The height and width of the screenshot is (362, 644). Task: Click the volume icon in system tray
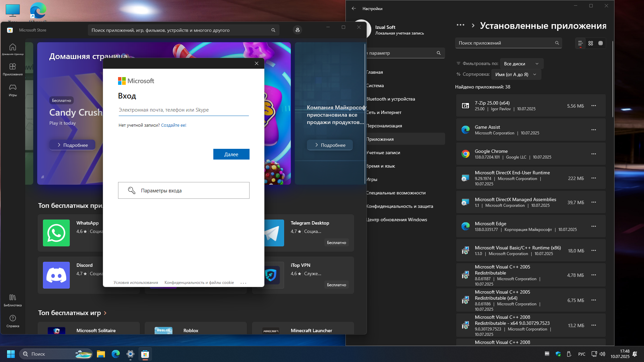pyautogui.click(x=602, y=354)
